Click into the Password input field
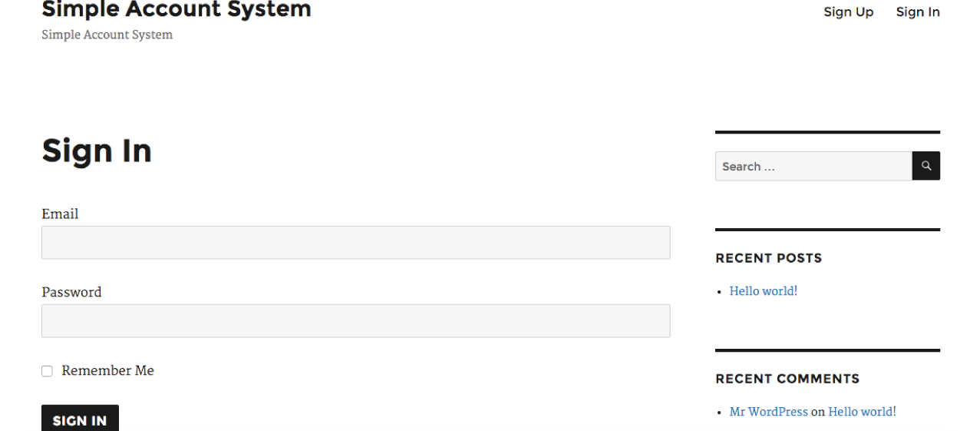 (355, 320)
